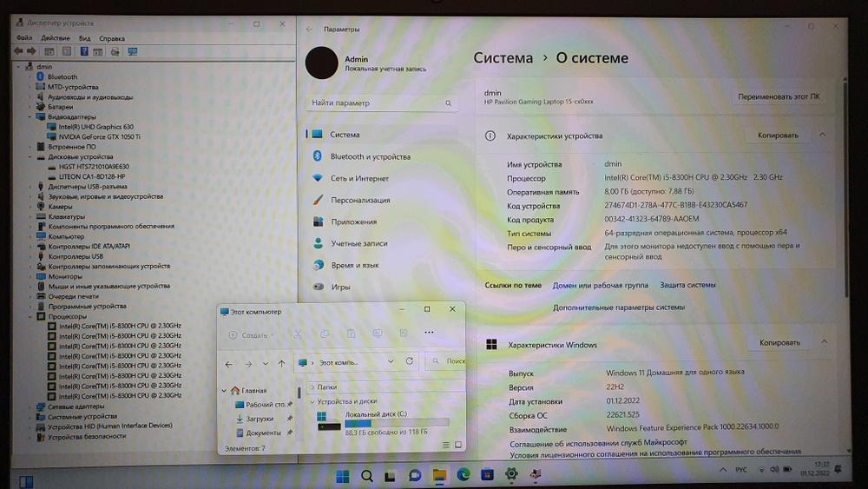Click the scan hardware monitor icon in Device Manager toolbar
This screenshot has height=489, width=868.
pos(132,51)
